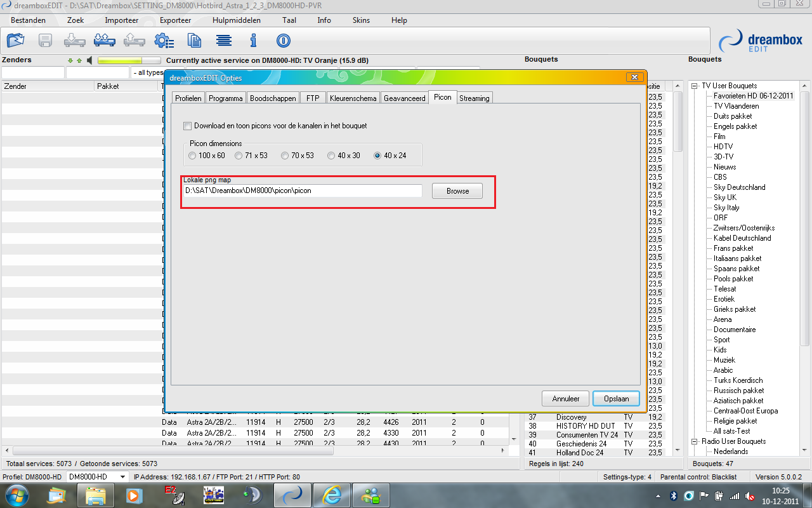Open Internet Explorer from taskbar

coord(331,495)
